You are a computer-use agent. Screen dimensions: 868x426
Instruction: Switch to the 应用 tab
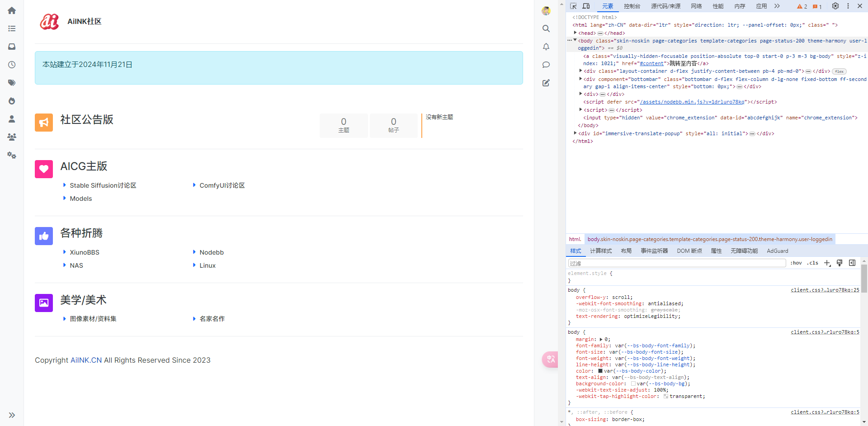click(761, 6)
